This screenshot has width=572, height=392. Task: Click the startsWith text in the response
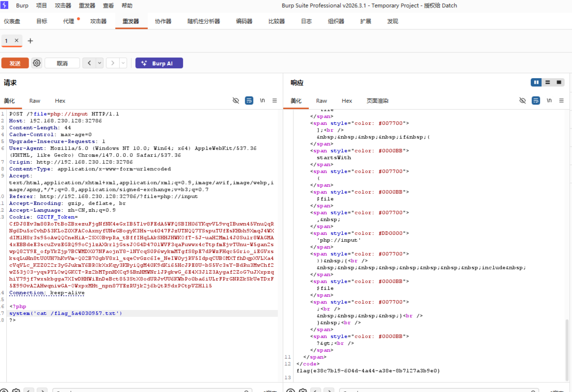pyautogui.click(x=334, y=158)
